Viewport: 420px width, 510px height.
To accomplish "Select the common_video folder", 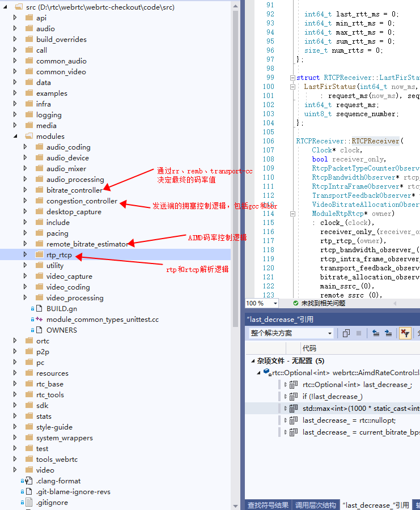I will 61,71.
